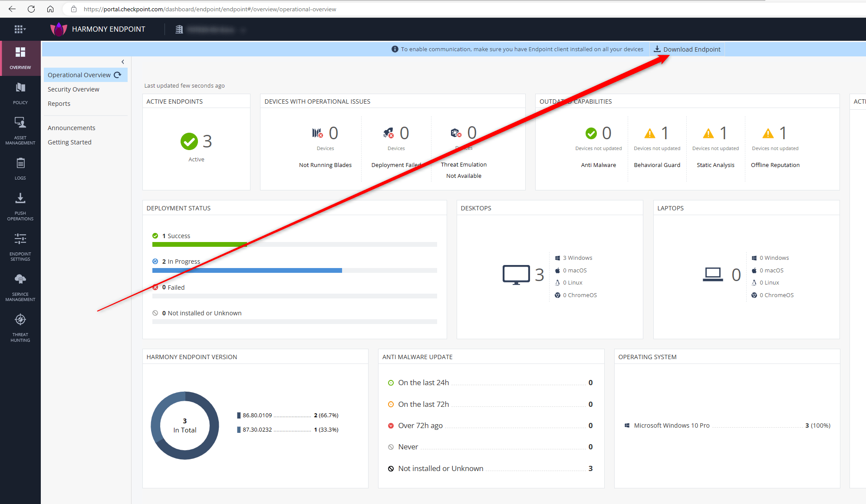Open Push Operations panel
Viewport: 866px width, 504px height.
click(x=20, y=206)
